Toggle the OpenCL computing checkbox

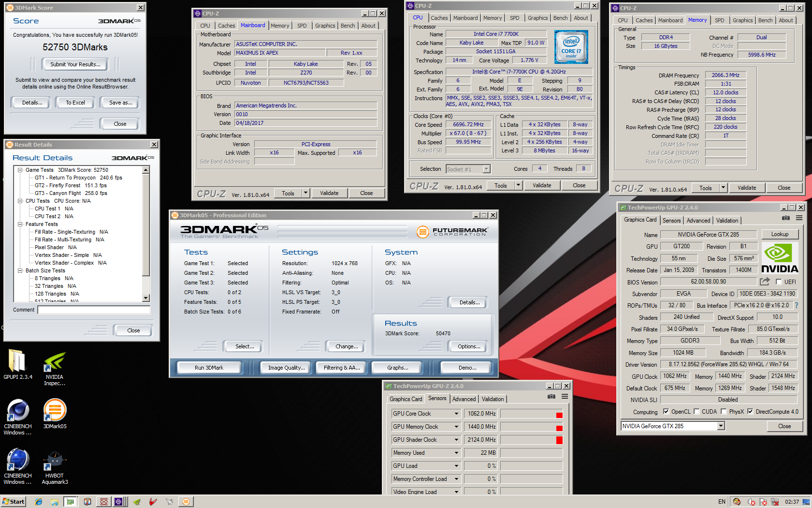666,411
